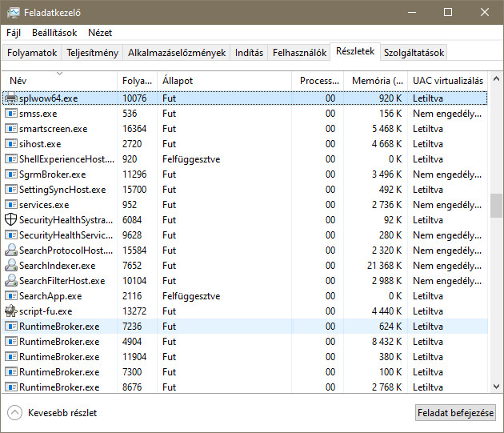Click icon of RuntimeBroker.exe PID 11904
The image size is (504, 433).
(x=11, y=356)
